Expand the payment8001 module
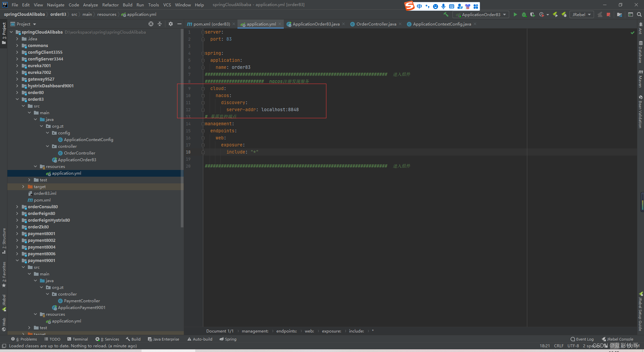The width and height of the screenshot is (644, 352). tap(17, 233)
